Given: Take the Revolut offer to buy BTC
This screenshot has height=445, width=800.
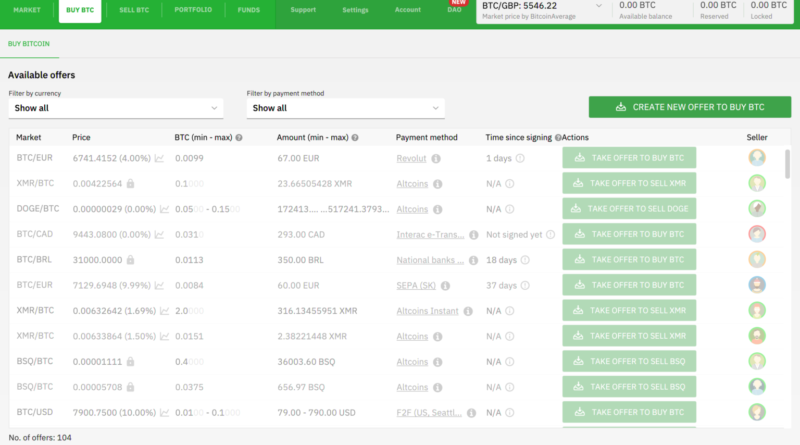Looking at the screenshot, I should tap(629, 158).
